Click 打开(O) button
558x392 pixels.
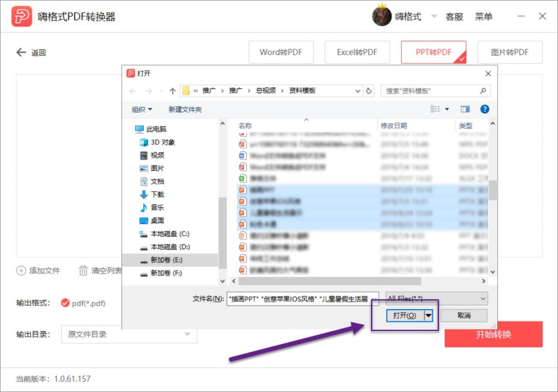pyautogui.click(x=405, y=316)
